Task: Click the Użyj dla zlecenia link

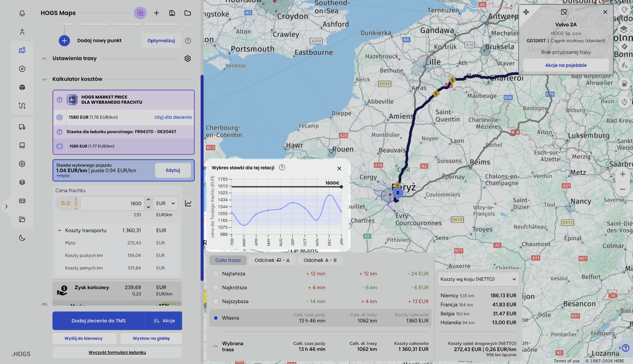Action: pyautogui.click(x=173, y=117)
